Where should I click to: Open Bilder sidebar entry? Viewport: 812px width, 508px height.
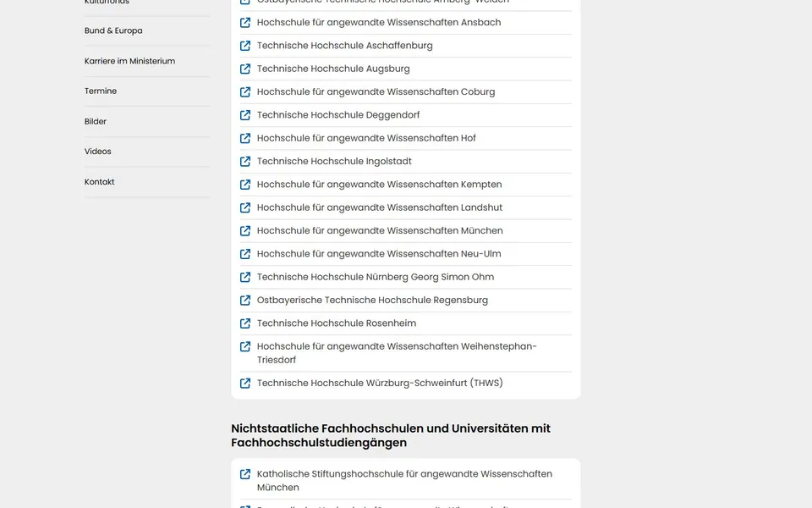pyautogui.click(x=96, y=121)
